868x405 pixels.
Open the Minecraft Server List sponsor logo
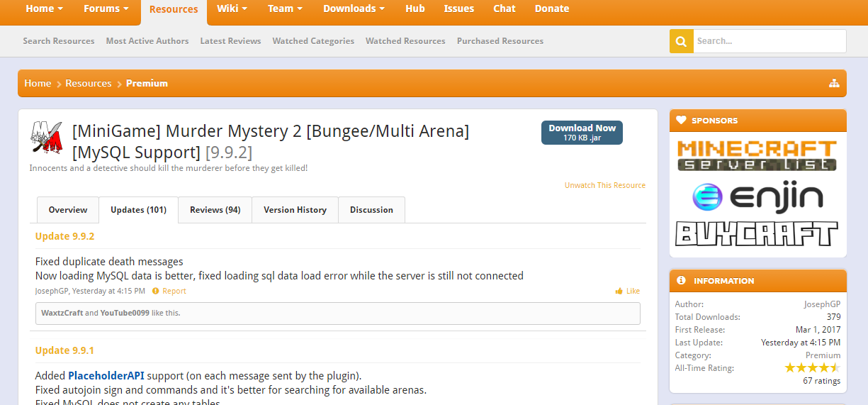(757, 155)
